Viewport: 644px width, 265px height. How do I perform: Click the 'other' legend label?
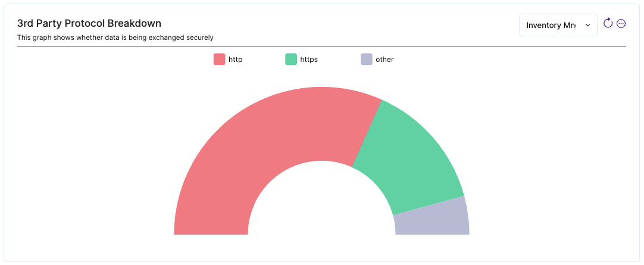click(384, 59)
